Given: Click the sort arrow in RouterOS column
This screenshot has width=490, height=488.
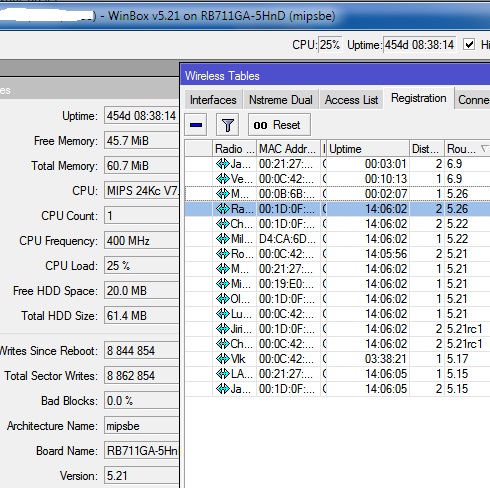Looking at the screenshot, I should (x=484, y=148).
